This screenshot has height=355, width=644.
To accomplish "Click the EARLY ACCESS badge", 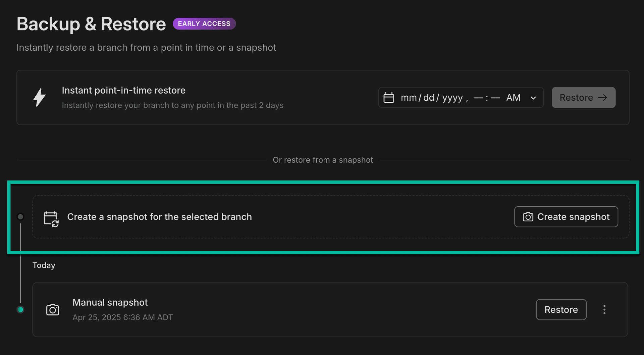I will click(204, 23).
